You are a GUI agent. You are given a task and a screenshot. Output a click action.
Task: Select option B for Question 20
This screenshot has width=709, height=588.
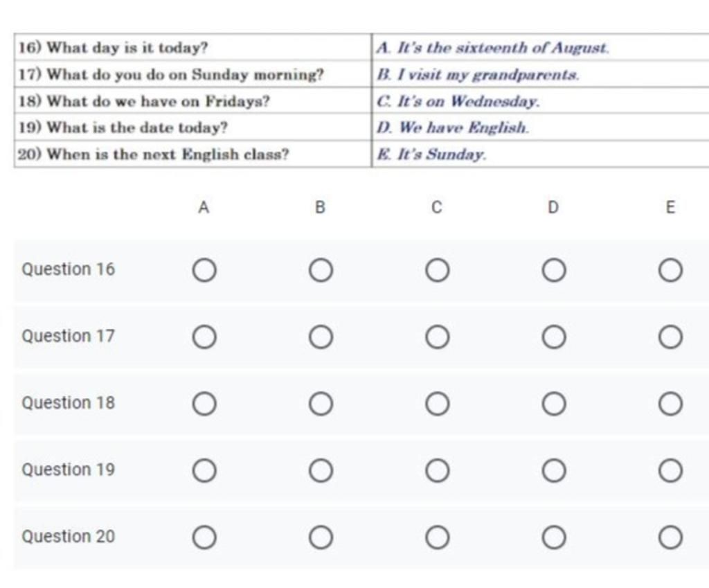pos(320,537)
